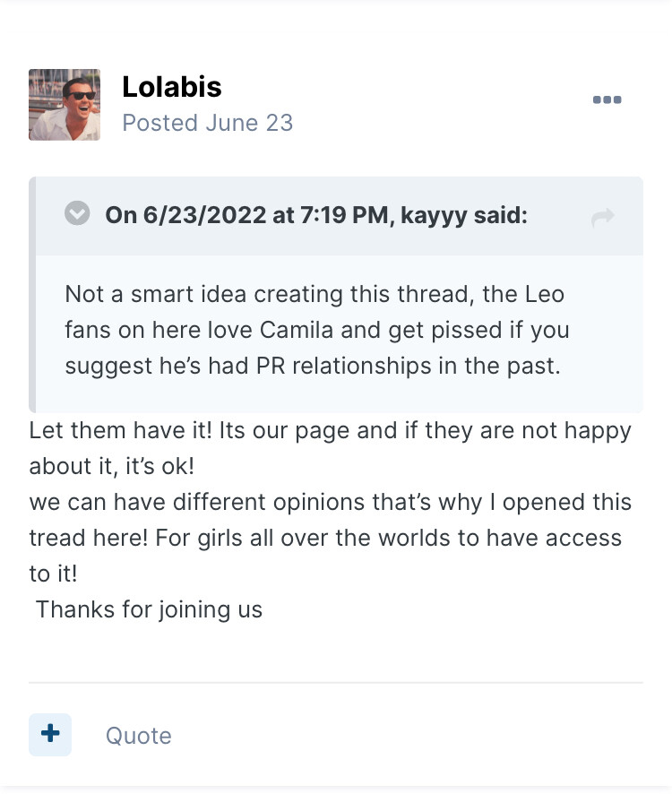This screenshot has height=794, width=672.
Task: Click the line "Thanks for joining us"
Action: [x=149, y=610]
